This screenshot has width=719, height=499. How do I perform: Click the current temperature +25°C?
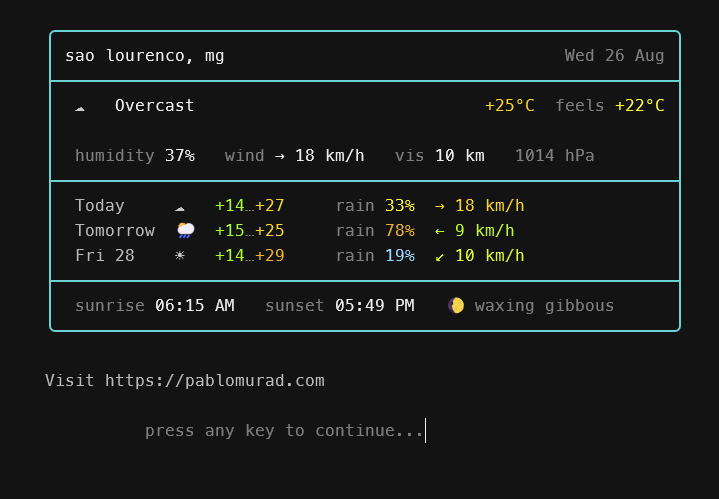510,106
